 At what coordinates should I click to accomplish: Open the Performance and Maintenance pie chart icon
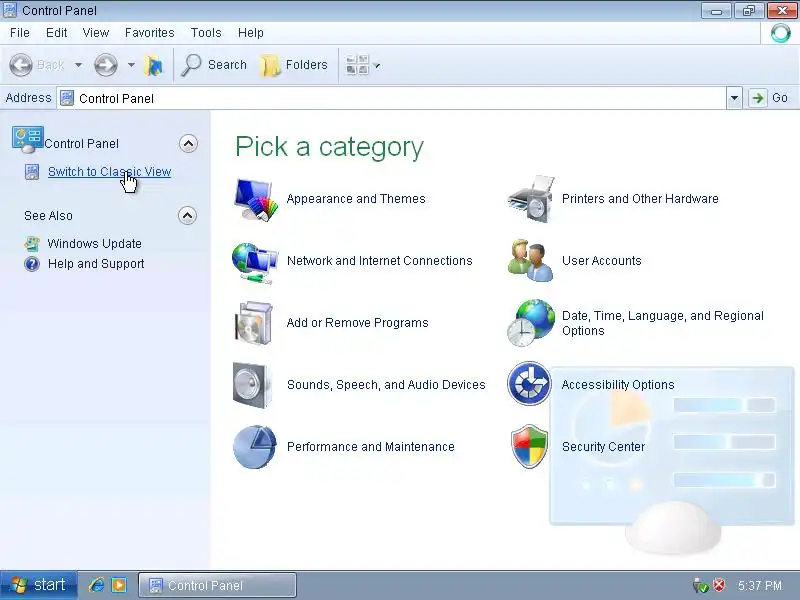(255, 447)
